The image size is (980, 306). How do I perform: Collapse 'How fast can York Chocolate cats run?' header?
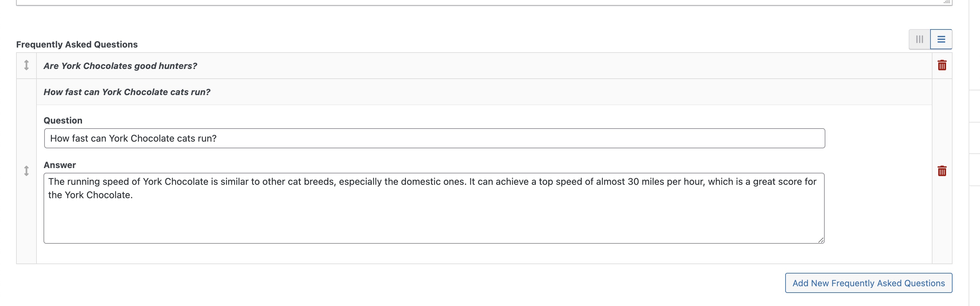pos(127,92)
